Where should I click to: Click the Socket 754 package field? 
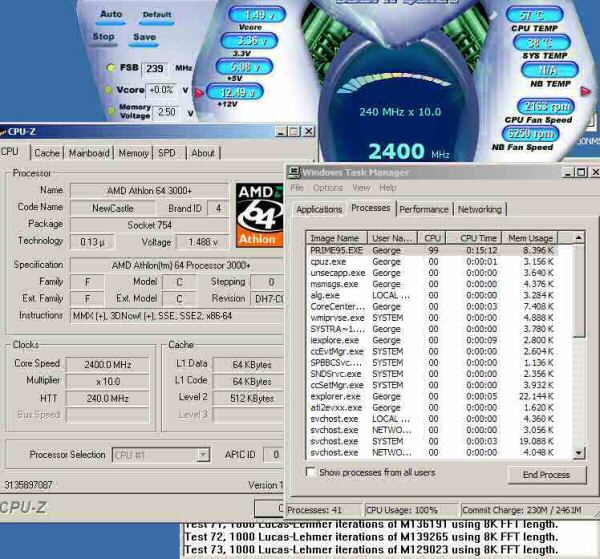(149, 225)
